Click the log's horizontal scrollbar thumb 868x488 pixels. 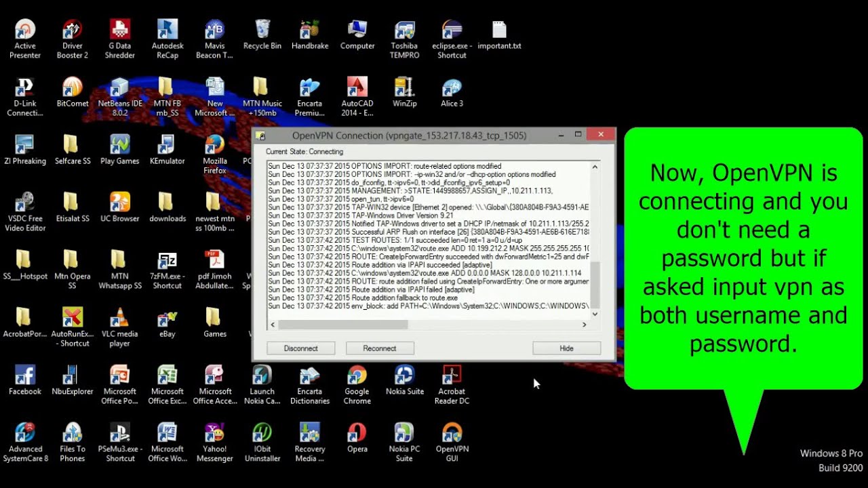pos(343,325)
